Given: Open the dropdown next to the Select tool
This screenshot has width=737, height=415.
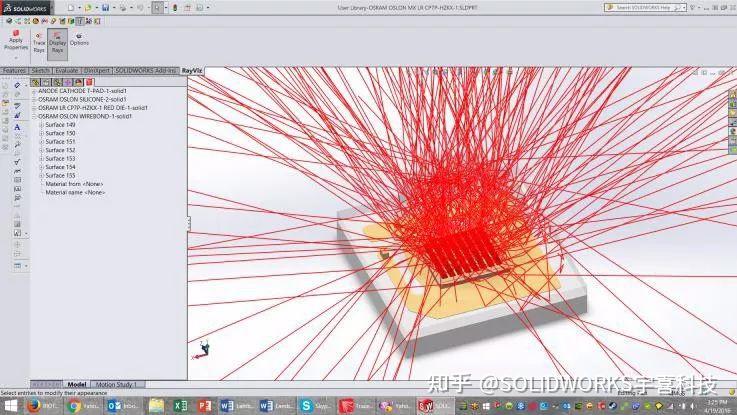Looking at the screenshot, I should click(166, 8).
